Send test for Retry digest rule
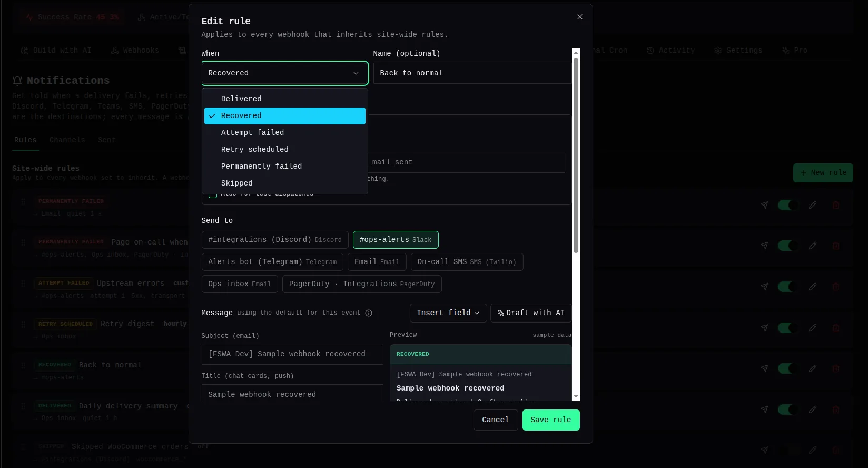Viewport: 868px width, 468px height. click(x=764, y=328)
